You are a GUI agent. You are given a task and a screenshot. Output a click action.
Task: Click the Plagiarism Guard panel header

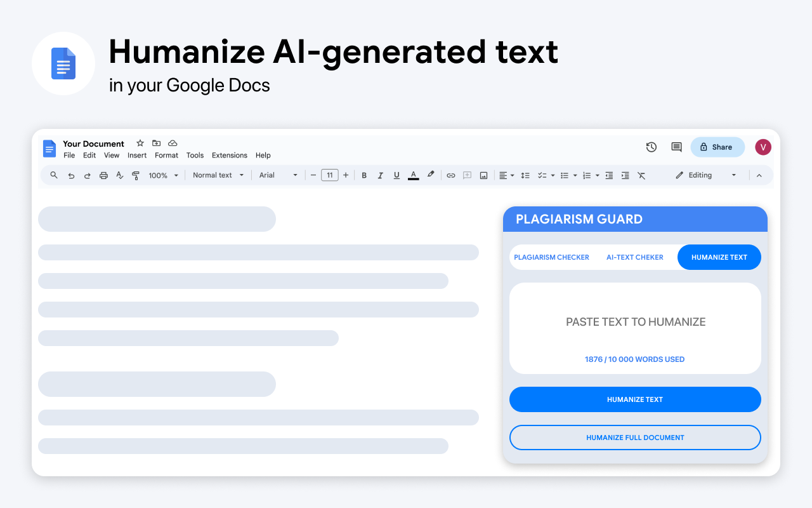[635, 219]
